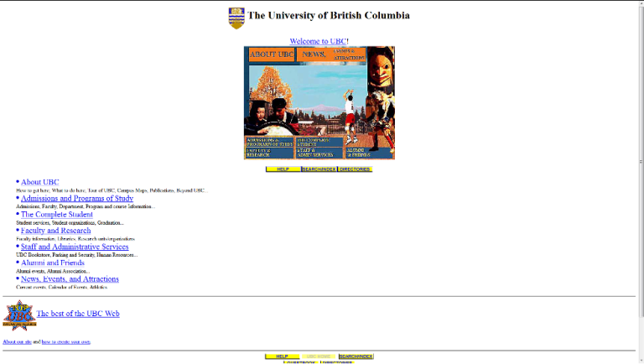Click the carved mask in image
Viewport: 644px width, 364px height.
click(x=381, y=69)
